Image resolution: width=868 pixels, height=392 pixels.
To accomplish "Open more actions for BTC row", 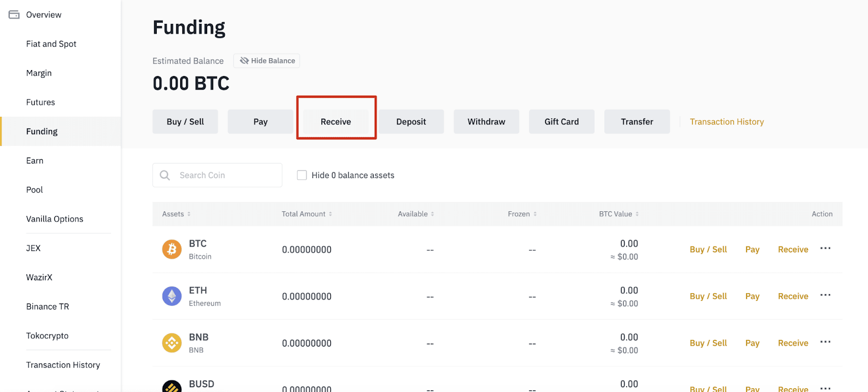I will click(x=825, y=248).
